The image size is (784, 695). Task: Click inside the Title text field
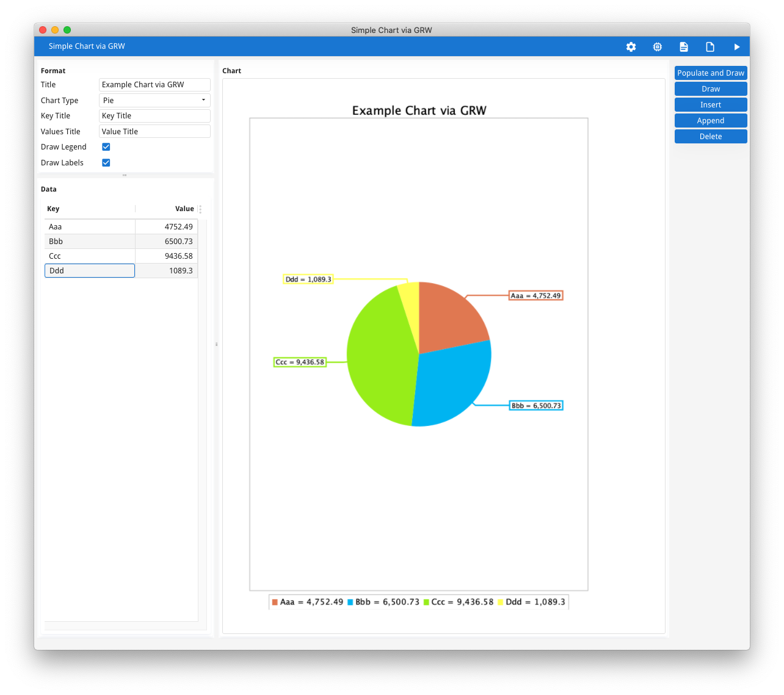154,84
